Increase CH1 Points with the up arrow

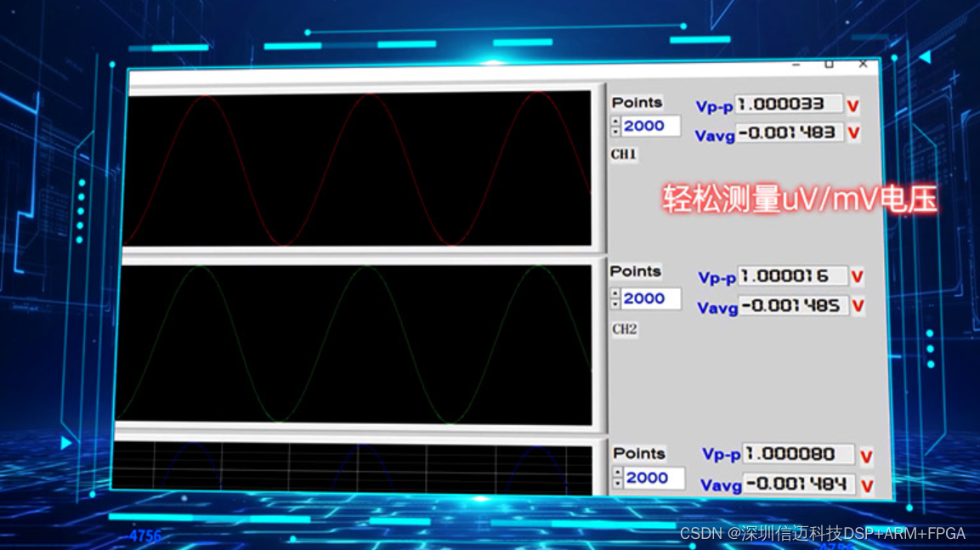[x=615, y=122]
